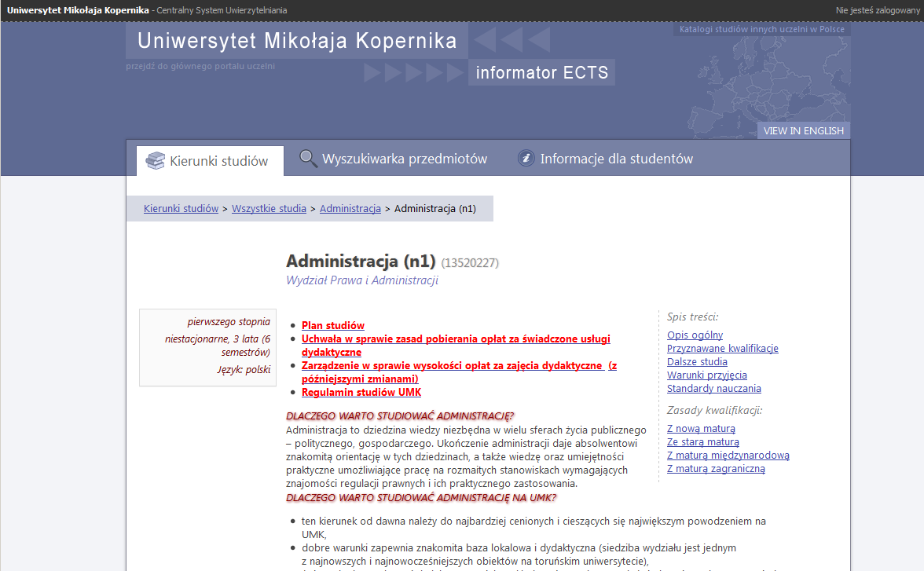This screenshot has width=924, height=571.
Task: Open Wydział Prawa i Administracji link
Action: coord(361,280)
